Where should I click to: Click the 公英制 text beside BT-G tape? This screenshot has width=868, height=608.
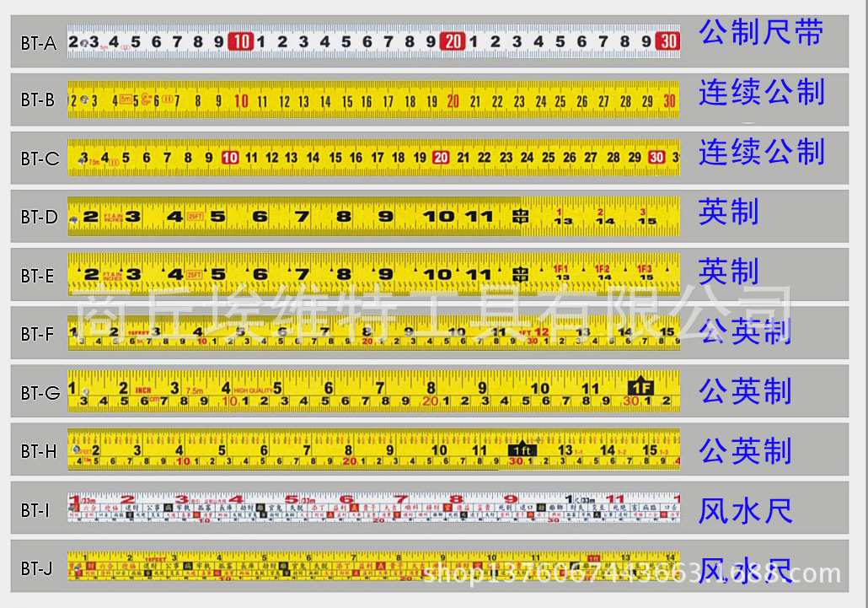[x=745, y=391]
